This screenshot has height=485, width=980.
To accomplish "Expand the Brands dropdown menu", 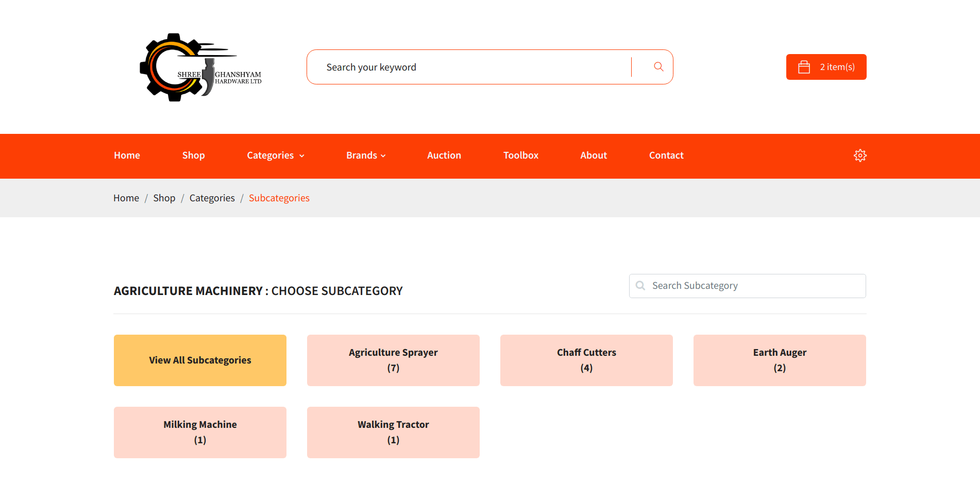I will (362, 155).
